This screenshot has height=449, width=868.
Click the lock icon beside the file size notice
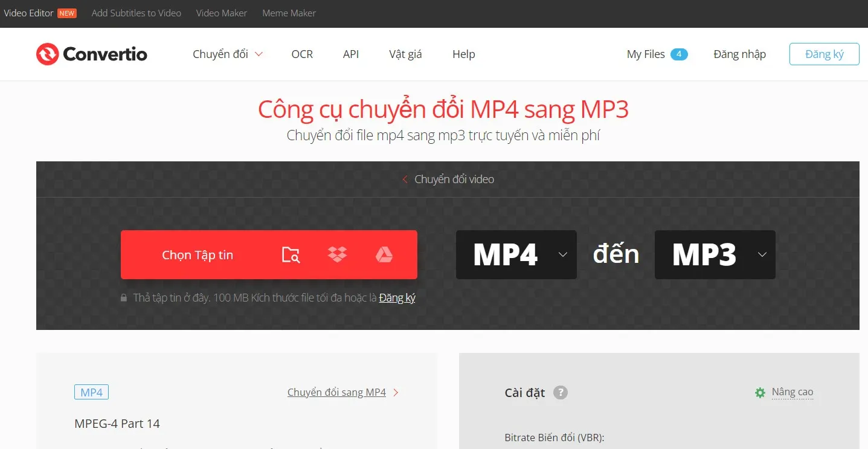coord(124,298)
